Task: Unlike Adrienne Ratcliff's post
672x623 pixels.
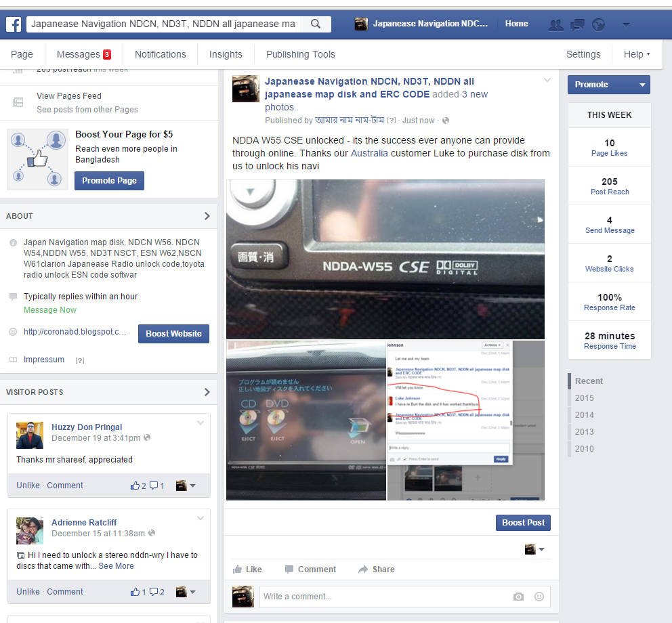Action: coord(28,592)
